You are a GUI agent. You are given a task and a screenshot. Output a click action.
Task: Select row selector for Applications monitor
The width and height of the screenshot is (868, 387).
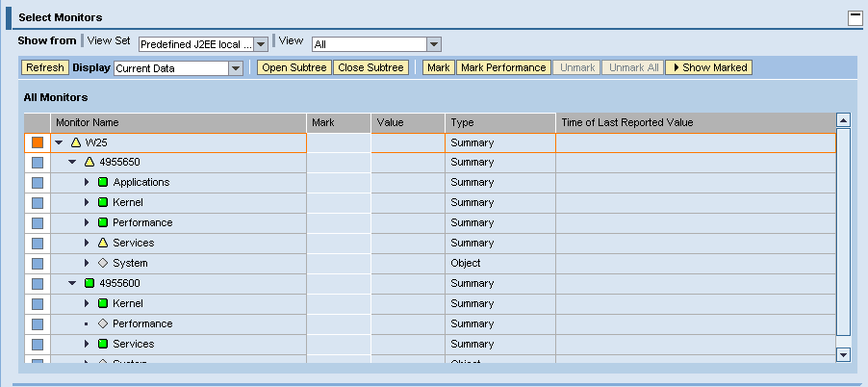[x=38, y=183]
